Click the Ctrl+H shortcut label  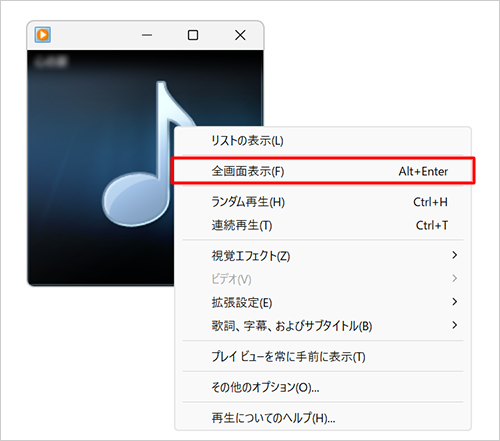point(430,202)
